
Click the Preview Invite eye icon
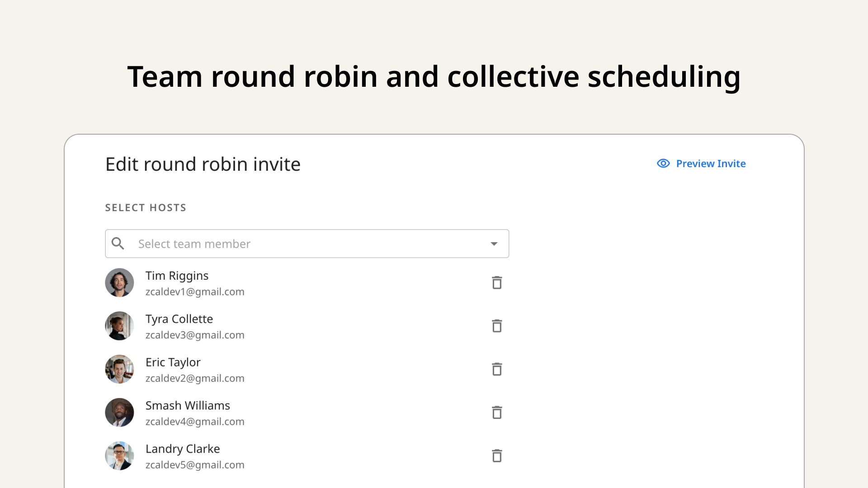[664, 163]
